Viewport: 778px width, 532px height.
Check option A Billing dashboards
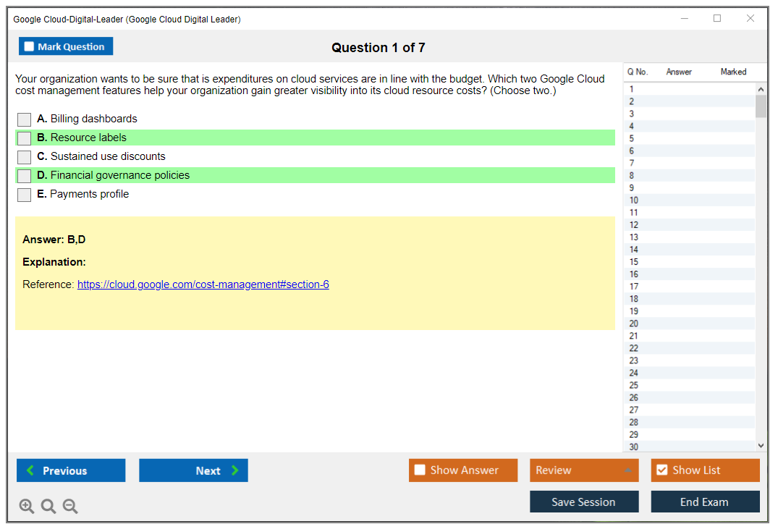pyautogui.click(x=25, y=119)
